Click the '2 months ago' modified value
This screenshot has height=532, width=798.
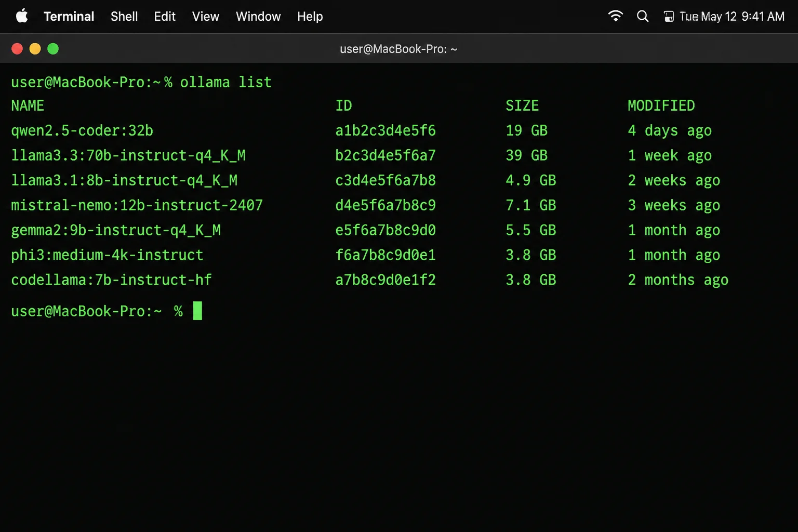tap(678, 280)
